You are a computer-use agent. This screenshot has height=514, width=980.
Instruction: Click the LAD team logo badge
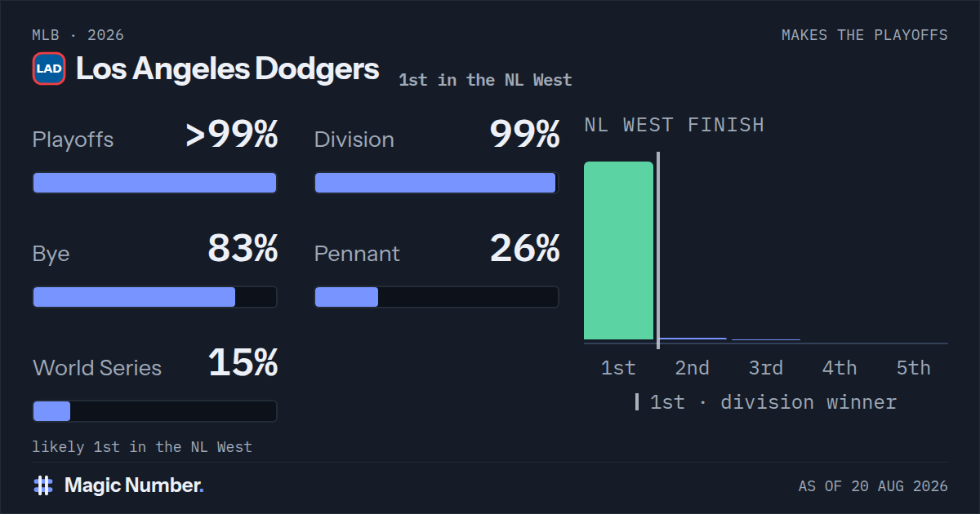(49, 69)
